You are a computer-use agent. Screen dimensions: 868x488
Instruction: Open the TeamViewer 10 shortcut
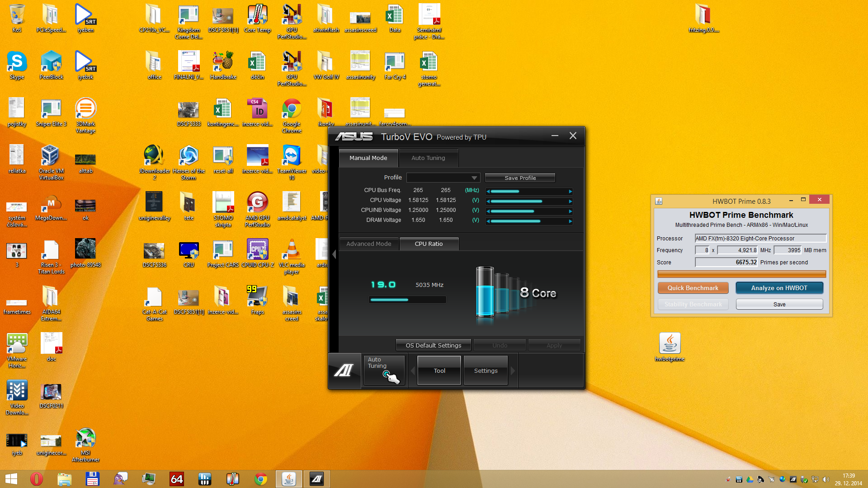tap(292, 162)
